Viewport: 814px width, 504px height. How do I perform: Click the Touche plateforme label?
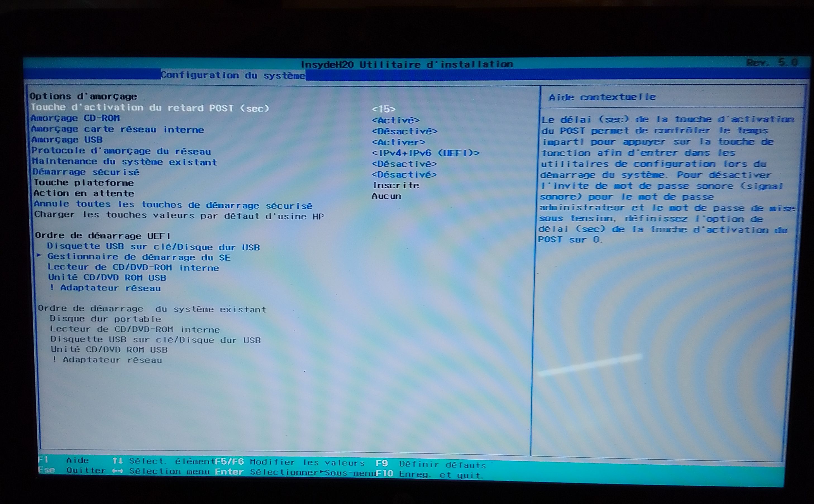[x=83, y=183]
